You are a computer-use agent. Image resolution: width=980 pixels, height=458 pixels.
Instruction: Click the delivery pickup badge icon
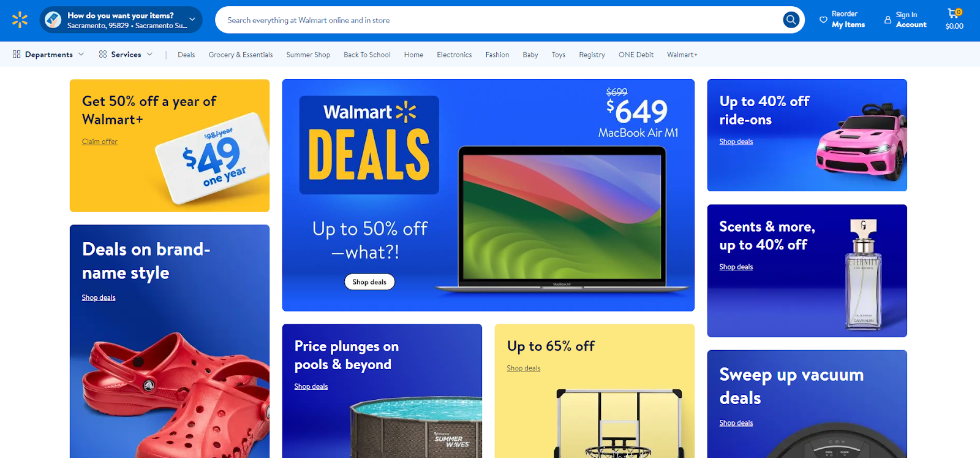click(x=53, y=20)
